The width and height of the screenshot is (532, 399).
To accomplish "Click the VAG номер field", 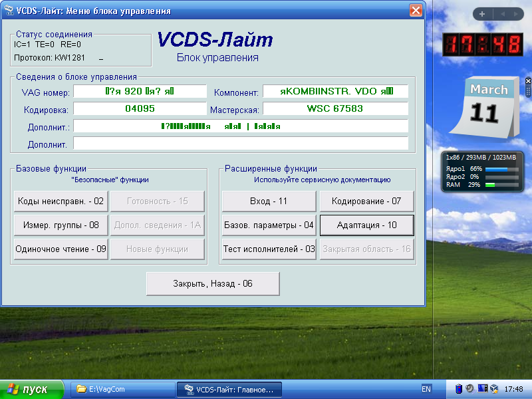I will tap(140, 91).
